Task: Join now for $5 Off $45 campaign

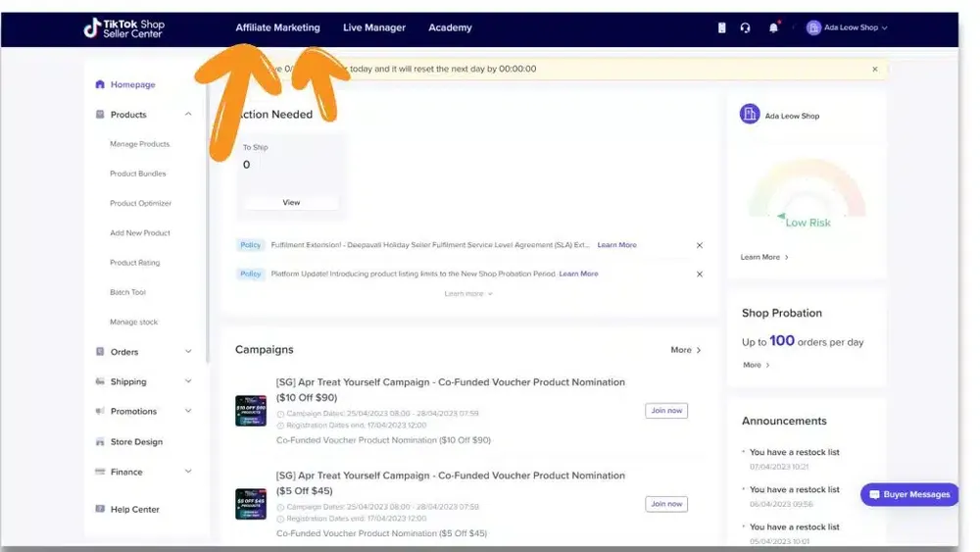Action: (666, 504)
